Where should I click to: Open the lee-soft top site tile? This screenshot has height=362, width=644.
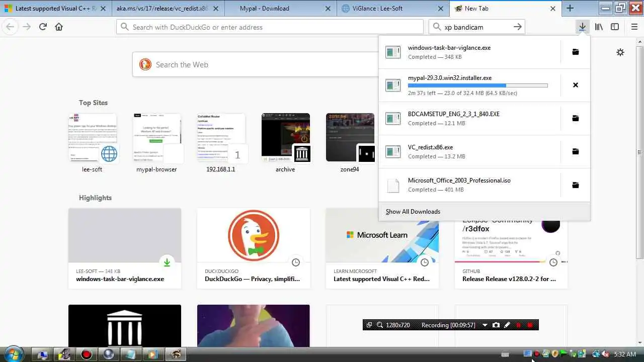point(92,143)
